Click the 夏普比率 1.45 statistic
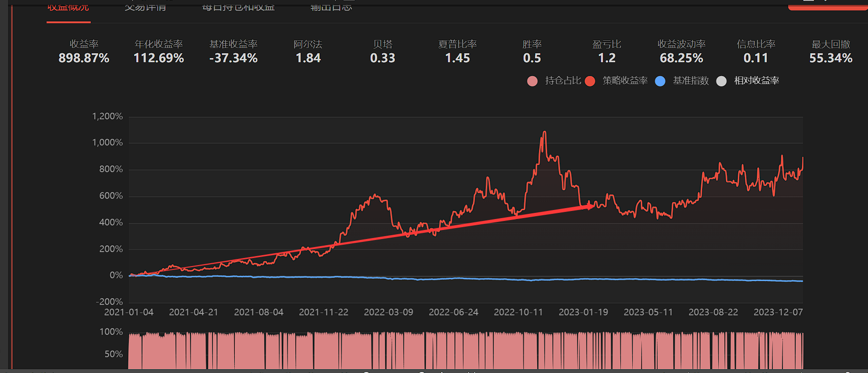Image resolution: width=868 pixels, height=373 pixels. (x=458, y=58)
